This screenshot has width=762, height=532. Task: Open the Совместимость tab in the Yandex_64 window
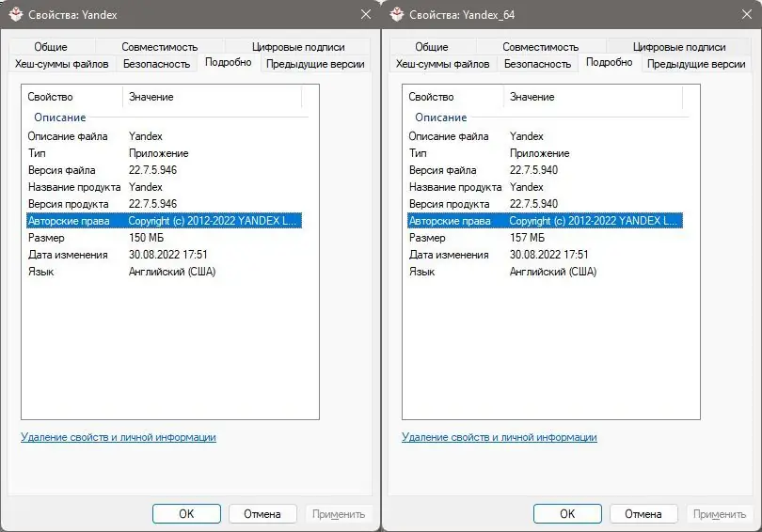(540, 47)
